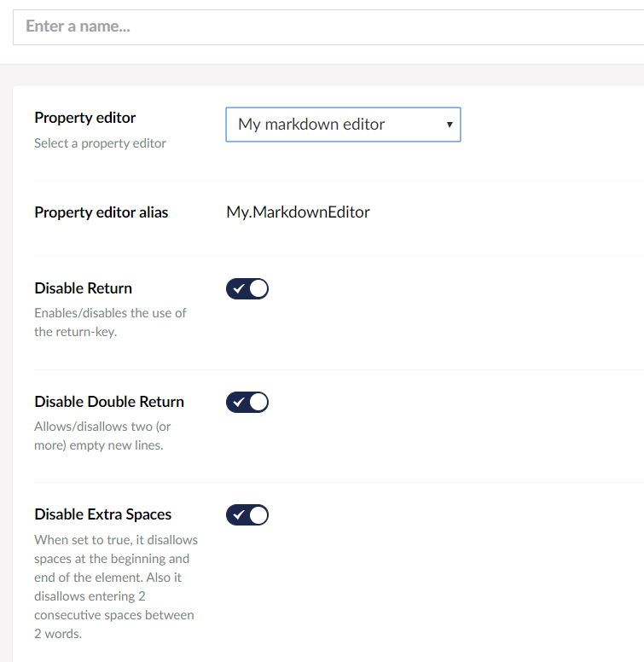Open the Property editor dropdown

click(342, 125)
